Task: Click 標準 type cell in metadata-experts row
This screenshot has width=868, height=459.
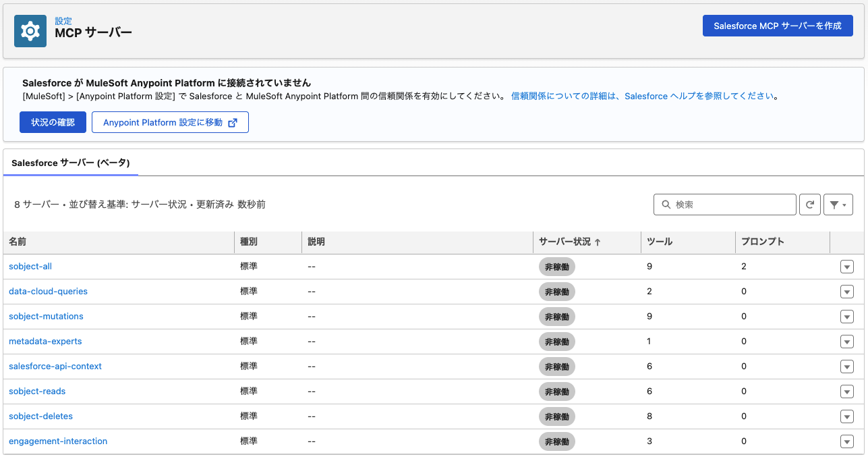Action: pos(249,342)
